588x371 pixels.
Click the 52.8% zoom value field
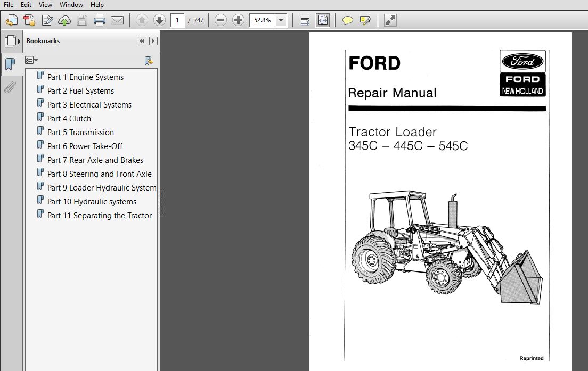click(x=262, y=20)
